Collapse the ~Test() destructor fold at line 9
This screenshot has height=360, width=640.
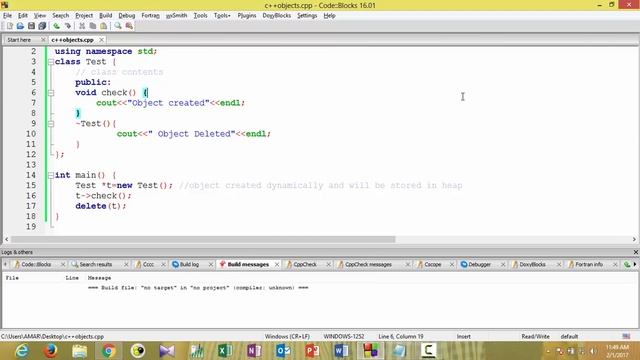tap(51, 124)
